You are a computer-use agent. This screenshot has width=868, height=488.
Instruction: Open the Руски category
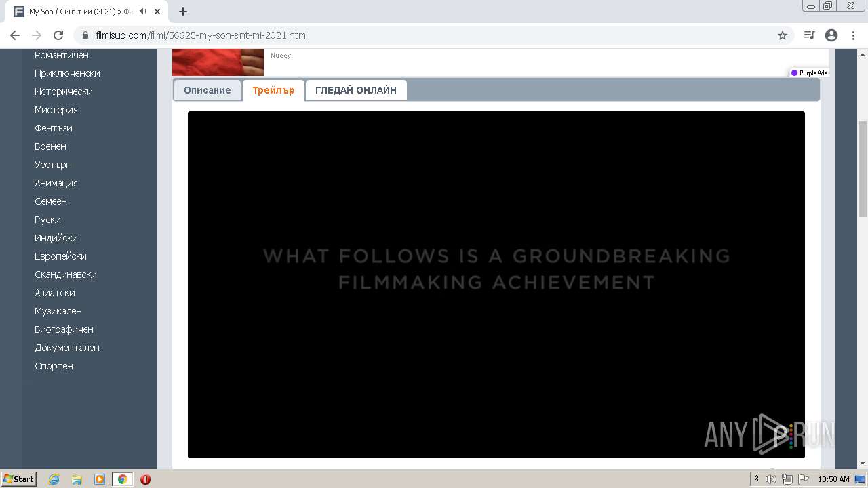[47, 220]
